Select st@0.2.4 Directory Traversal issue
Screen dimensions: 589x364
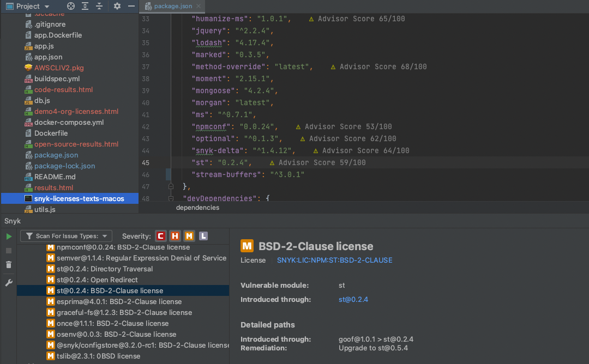pos(123,269)
